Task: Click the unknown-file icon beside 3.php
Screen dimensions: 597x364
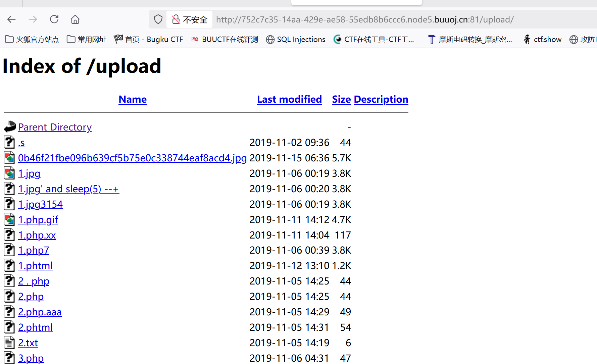Action: coord(9,358)
